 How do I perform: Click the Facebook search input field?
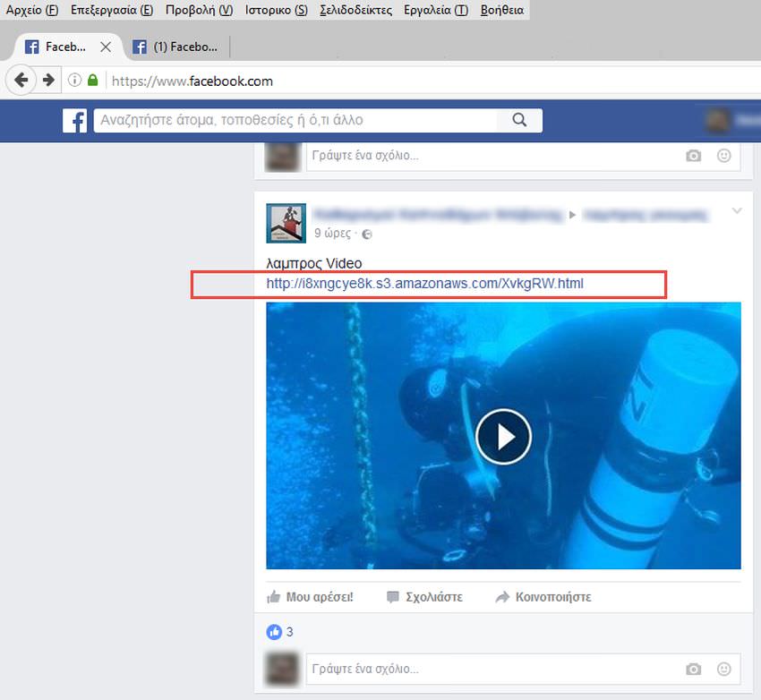(295, 120)
